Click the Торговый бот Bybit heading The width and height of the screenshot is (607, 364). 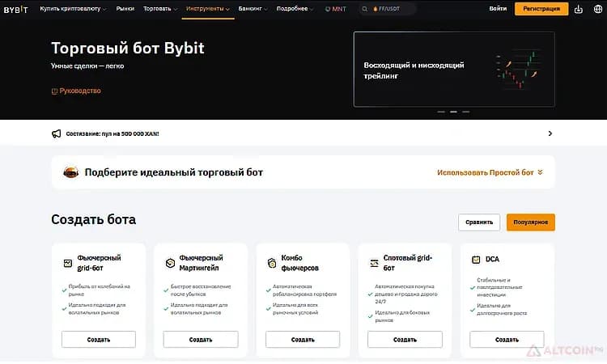[x=128, y=49]
